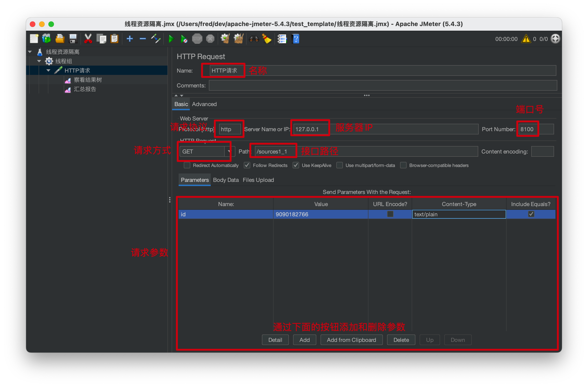Click the three-dot horizontal divider handle
The image size is (588, 387).
(x=367, y=95)
